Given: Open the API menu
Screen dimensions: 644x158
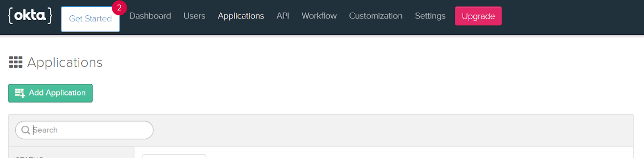Looking at the screenshot, I should pyautogui.click(x=283, y=16).
